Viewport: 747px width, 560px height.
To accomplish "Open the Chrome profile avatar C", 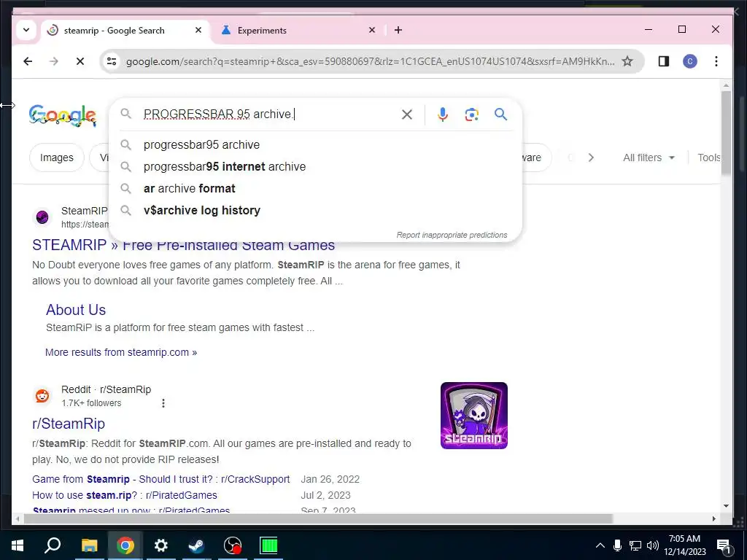I will (x=690, y=61).
